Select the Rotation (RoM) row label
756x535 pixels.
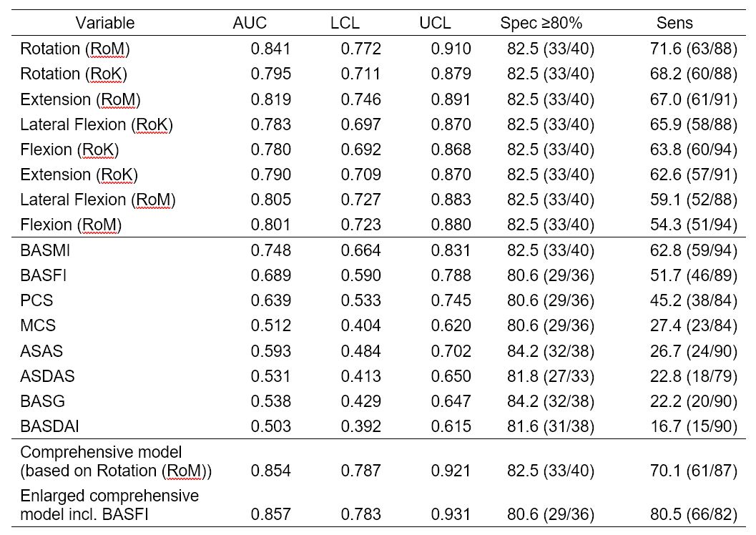click(x=75, y=49)
